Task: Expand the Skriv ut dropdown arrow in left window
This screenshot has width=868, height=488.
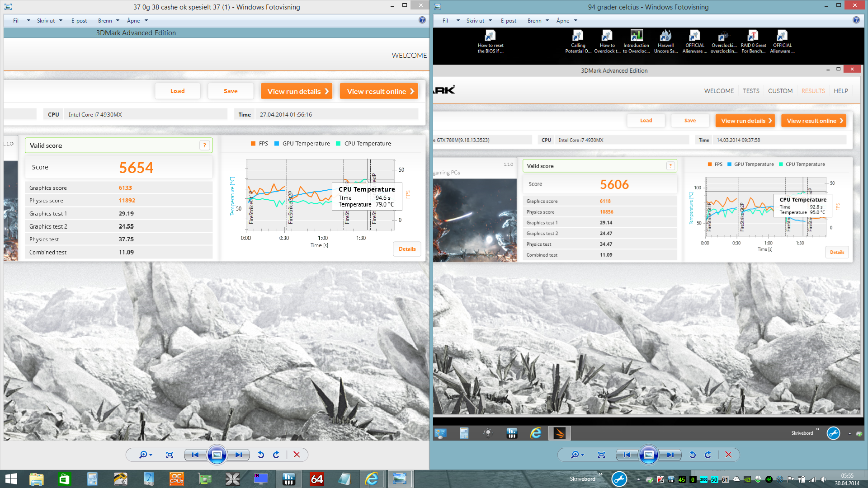Action: coord(61,21)
